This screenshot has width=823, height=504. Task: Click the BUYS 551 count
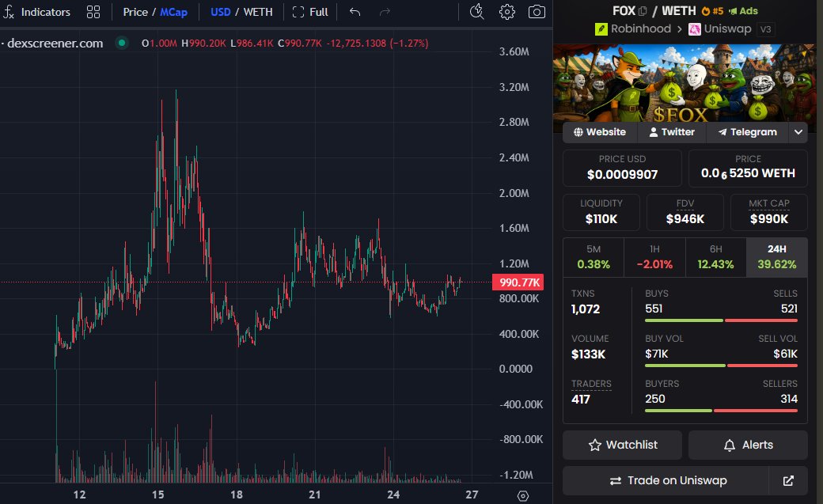[654, 309]
